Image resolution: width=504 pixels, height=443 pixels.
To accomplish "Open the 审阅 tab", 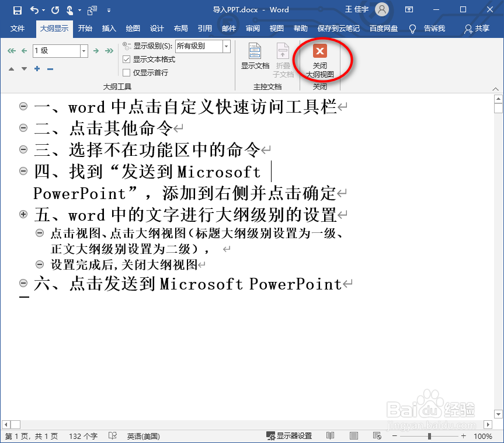I will coord(253,29).
